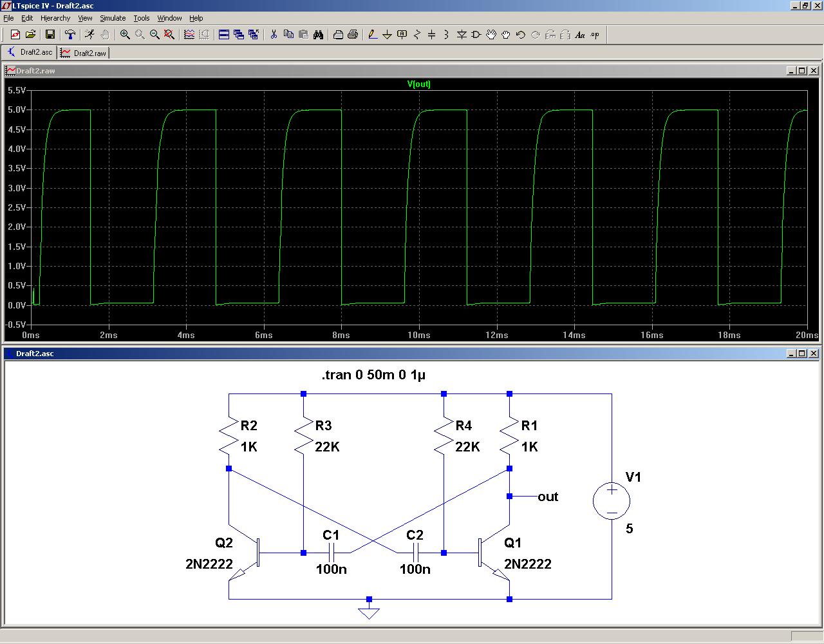Click the Undo arrow icon
The height and width of the screenshot is (644, 824).
click(521, 35)
